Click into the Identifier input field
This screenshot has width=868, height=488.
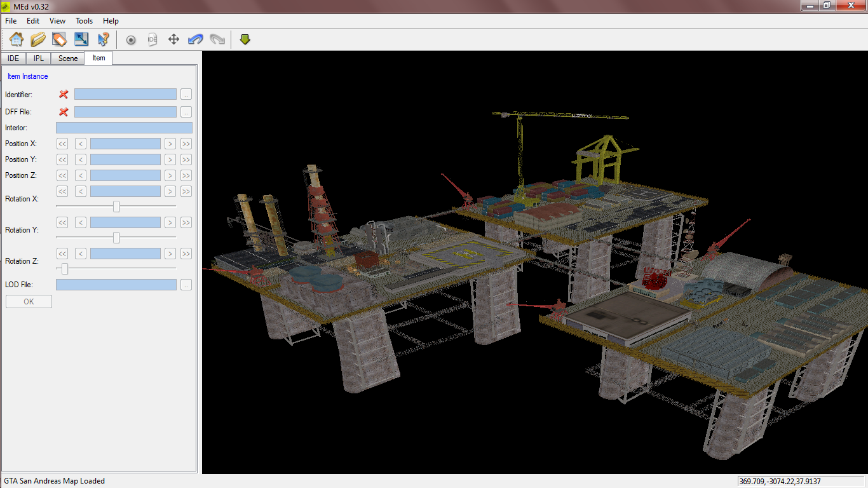click(x=125, y=94)
